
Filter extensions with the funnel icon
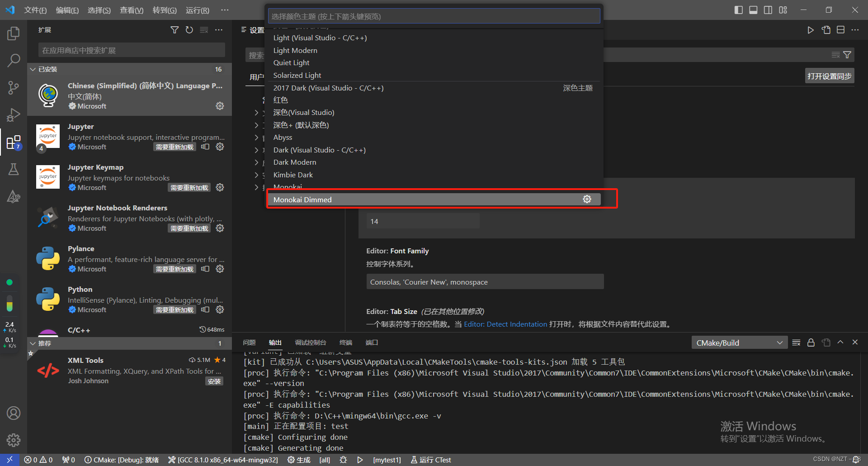click(x=175, y=30)
